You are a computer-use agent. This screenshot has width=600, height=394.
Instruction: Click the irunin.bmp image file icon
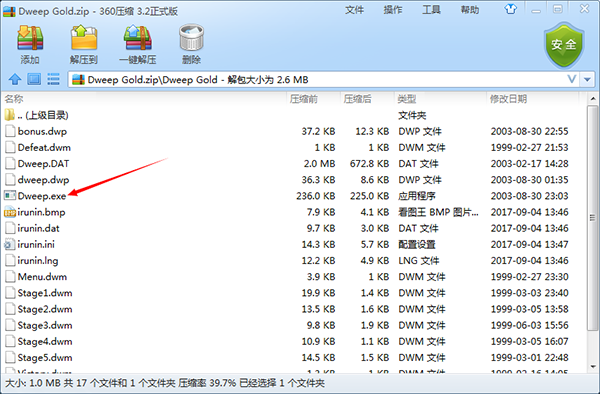[10, 212]
